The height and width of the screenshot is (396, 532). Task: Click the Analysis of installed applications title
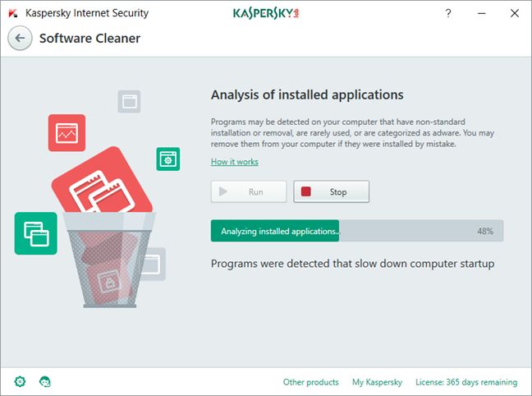pyautogui.click(x=307, y=94)
